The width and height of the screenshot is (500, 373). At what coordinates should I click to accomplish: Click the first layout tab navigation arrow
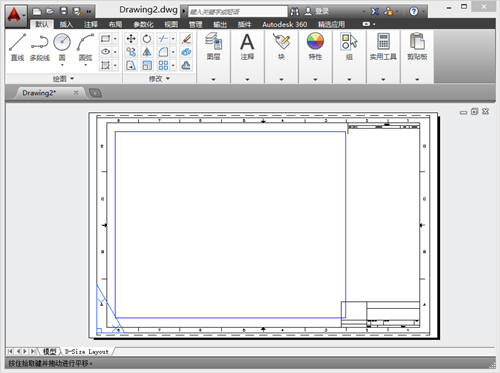(10, 351)
